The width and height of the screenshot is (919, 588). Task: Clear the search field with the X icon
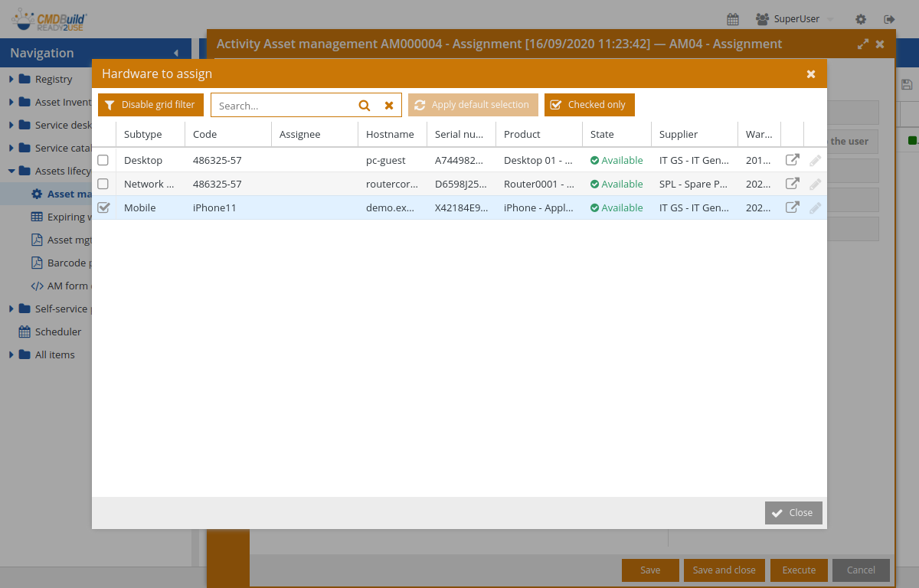(389, 106)
